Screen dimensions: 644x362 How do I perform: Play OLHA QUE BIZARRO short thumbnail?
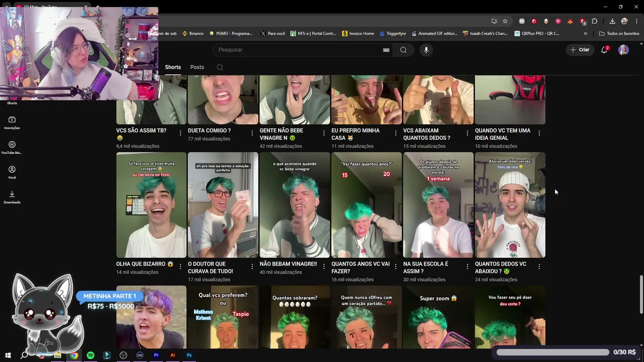(151, 205)
